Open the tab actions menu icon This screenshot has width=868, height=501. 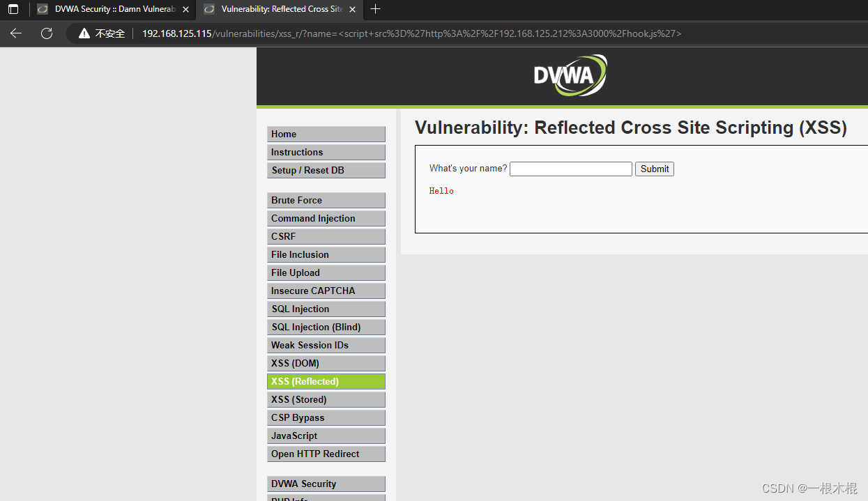click(13, 9)
